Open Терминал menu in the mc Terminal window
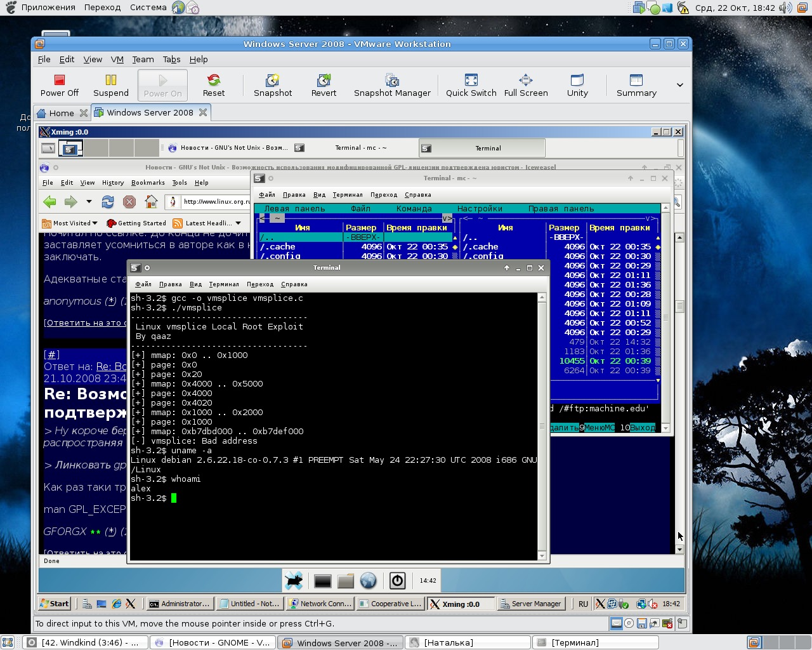 click(x=348, y=195)
